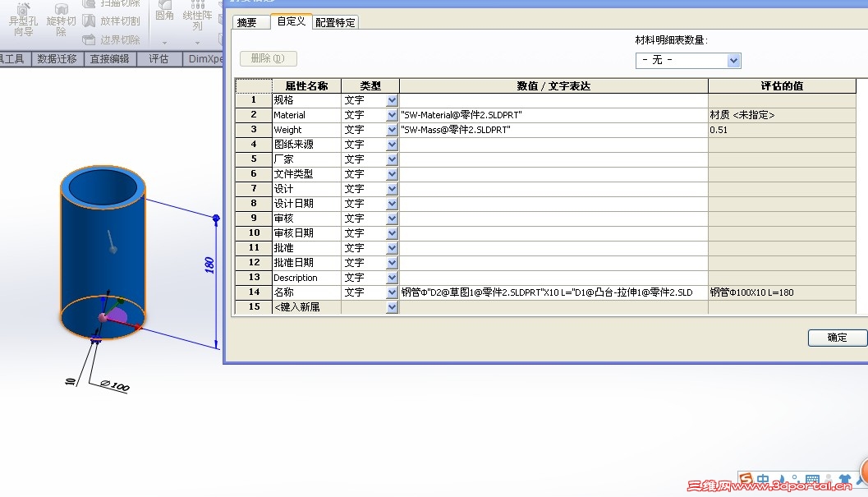This screenshot has height=497, width=868.
Task: Select row header number 1
Action: pyautogui.click(x=254, y=100)
